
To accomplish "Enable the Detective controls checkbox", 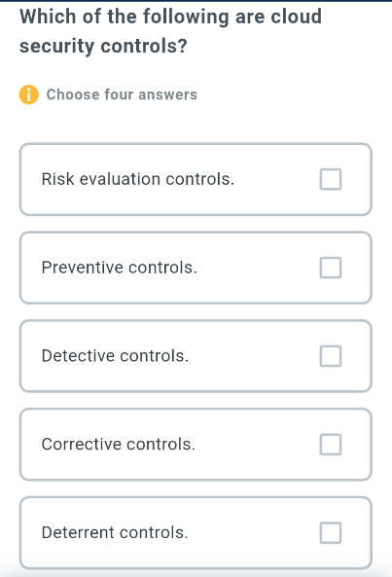I will (331, 356).
